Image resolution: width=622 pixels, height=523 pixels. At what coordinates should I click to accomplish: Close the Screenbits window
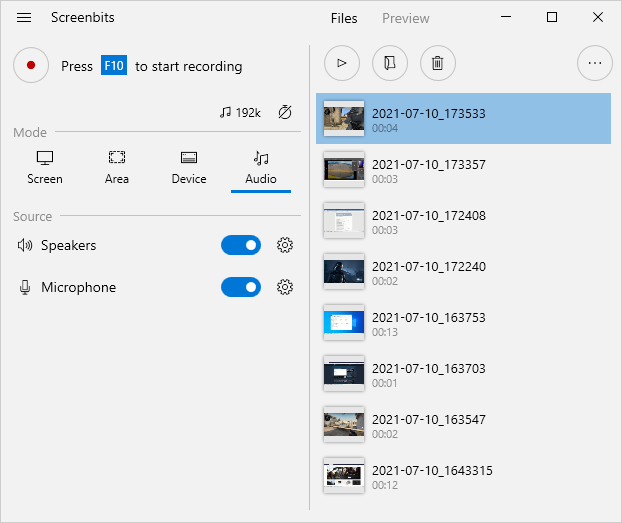pos(598,17)
